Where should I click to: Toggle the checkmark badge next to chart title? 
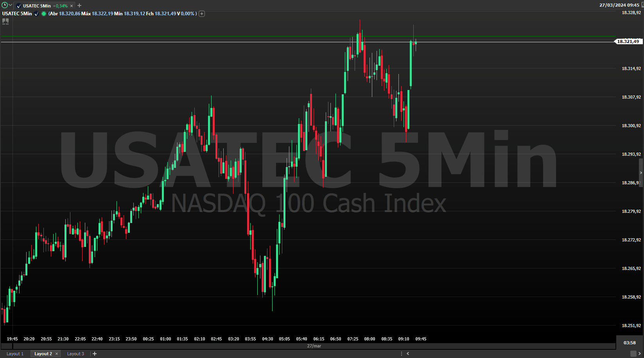(36, 14)
